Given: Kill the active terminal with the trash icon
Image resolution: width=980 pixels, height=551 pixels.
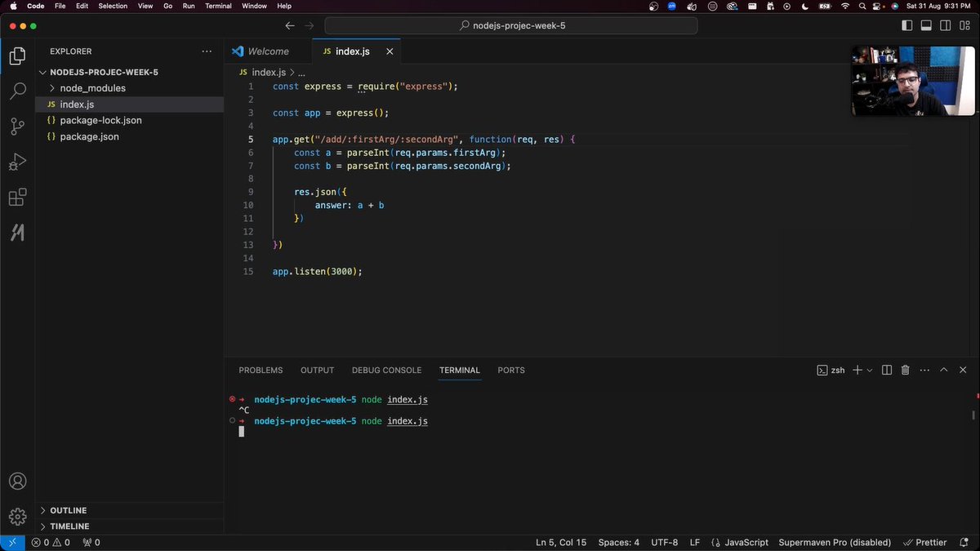Looking at the screenshot, I should click(x=905, y=370).
